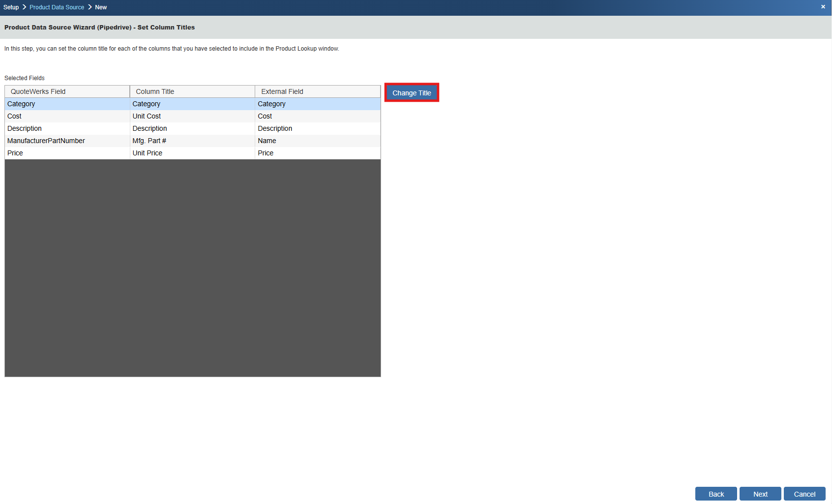
Task: Click the Change Title button
Action: pos(412,93)
